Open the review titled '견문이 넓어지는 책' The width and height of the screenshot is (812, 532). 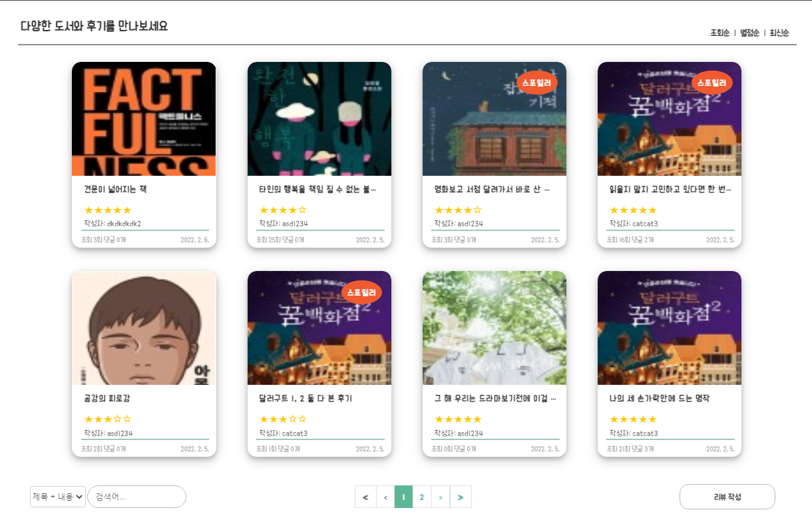tap(115, 189)
